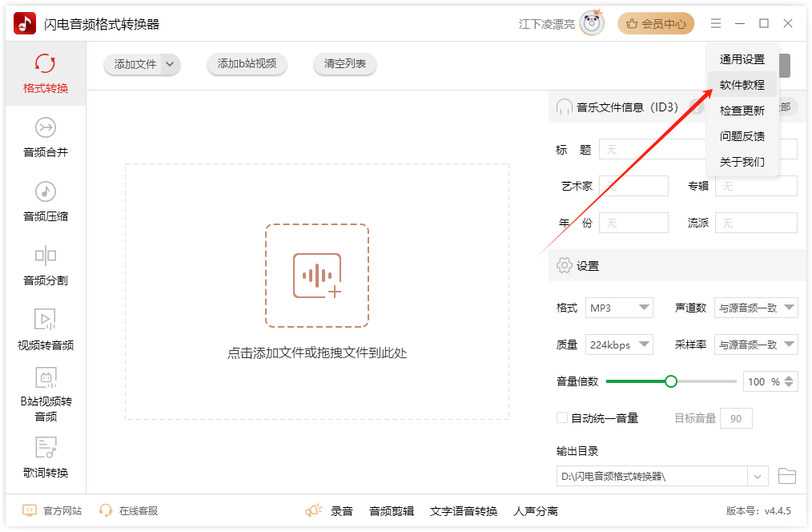This screenshot has height=532, width=812.
Task: Open B站视频转音频 tool
Action: (46, 394)
